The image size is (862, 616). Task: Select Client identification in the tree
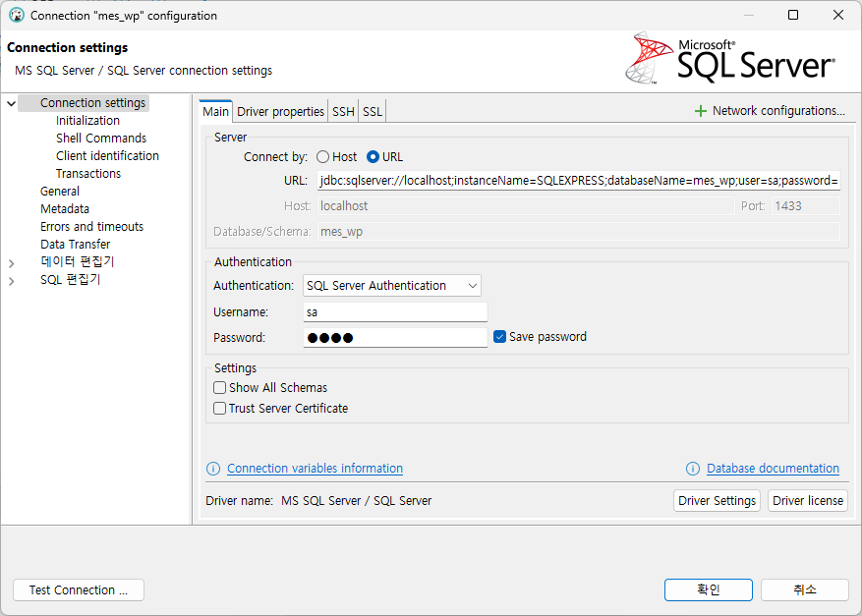(x=107, y=156)
